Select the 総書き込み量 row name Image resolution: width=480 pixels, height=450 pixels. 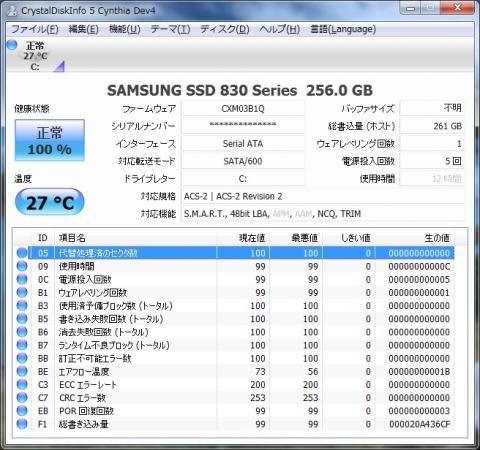click(84, 424)
